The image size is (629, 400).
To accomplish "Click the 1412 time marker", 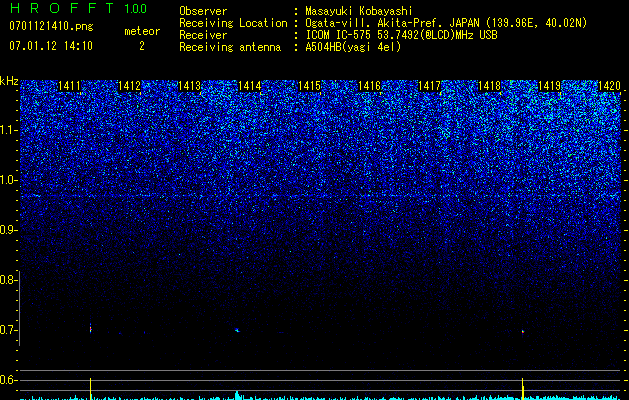I will [130, 86].
